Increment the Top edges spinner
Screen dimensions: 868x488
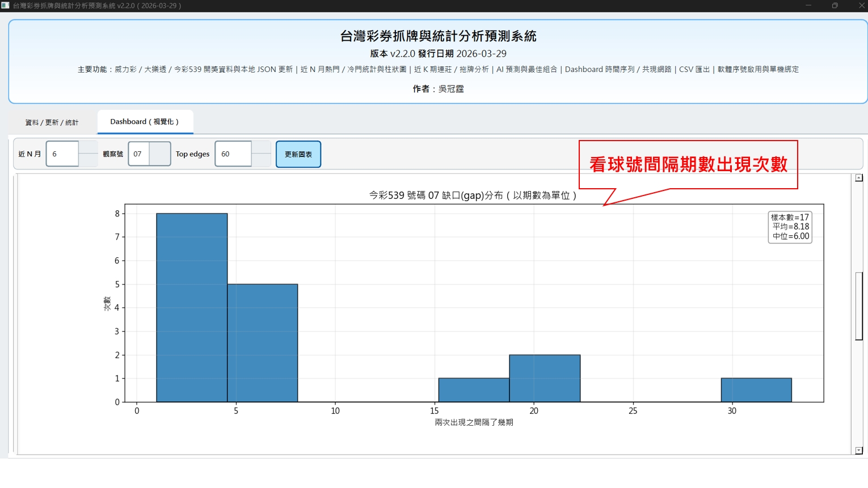tap(261, 148)
